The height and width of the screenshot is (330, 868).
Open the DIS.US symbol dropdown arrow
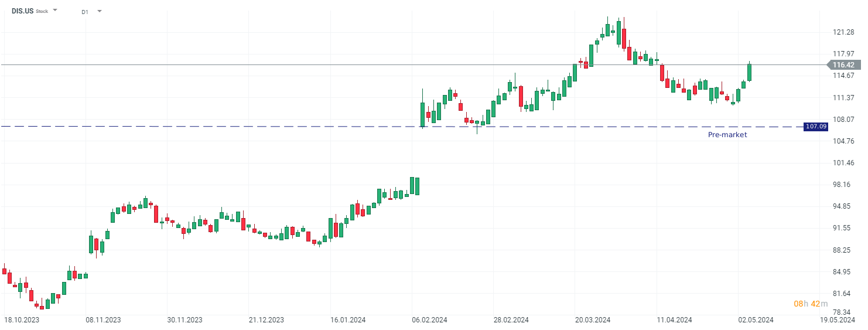click(x=55, y=11)
